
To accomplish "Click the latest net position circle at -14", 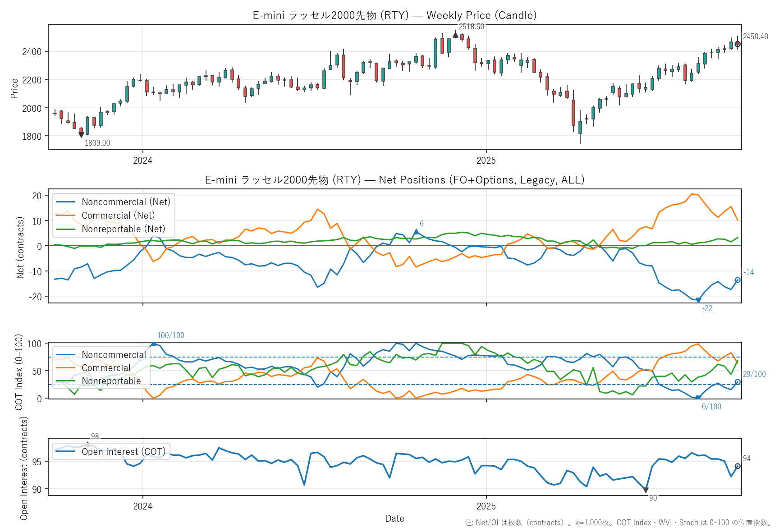I will click(x=738, y=280).
